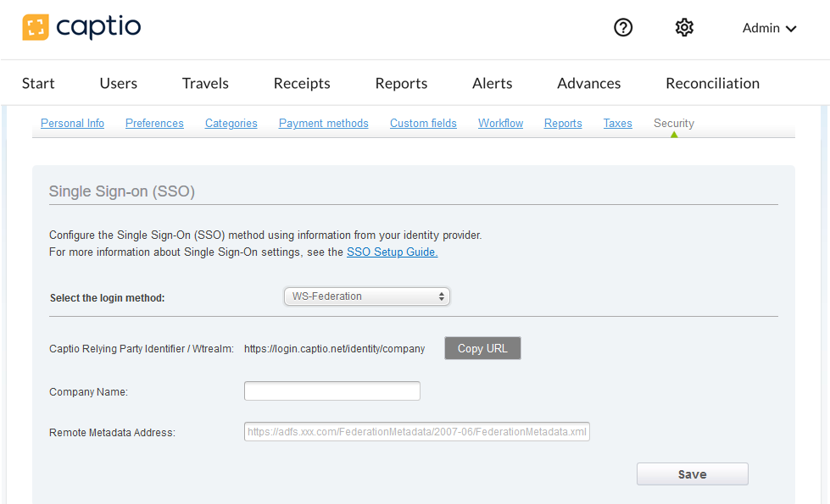Go to the Reconciliation section
Viewport: 830px width, 504px height.
pos(712,83)
